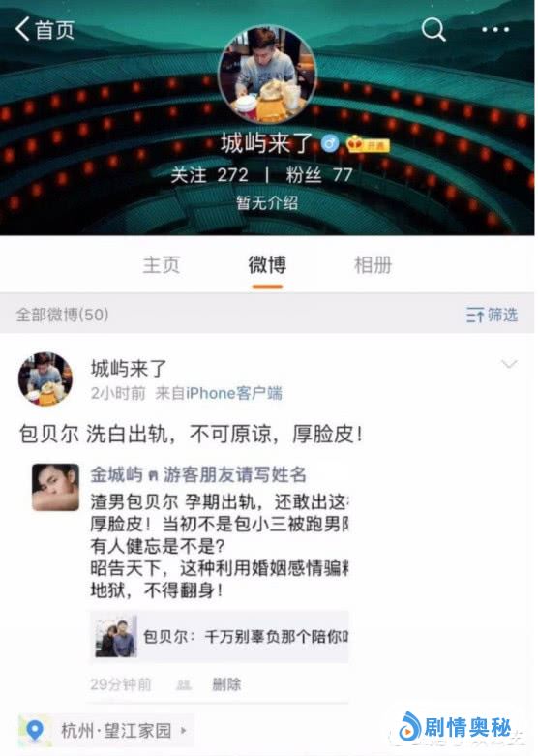Tap the location pin map icon
The width and height of the screenshot is (538, 756).
(x=35, y=731)
